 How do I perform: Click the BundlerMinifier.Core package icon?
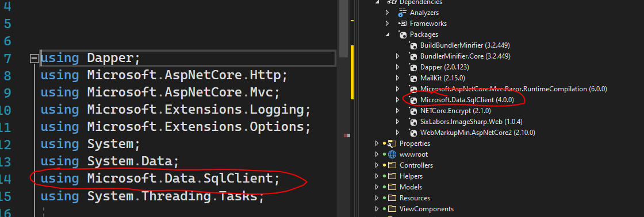click(x=413, y=56)
